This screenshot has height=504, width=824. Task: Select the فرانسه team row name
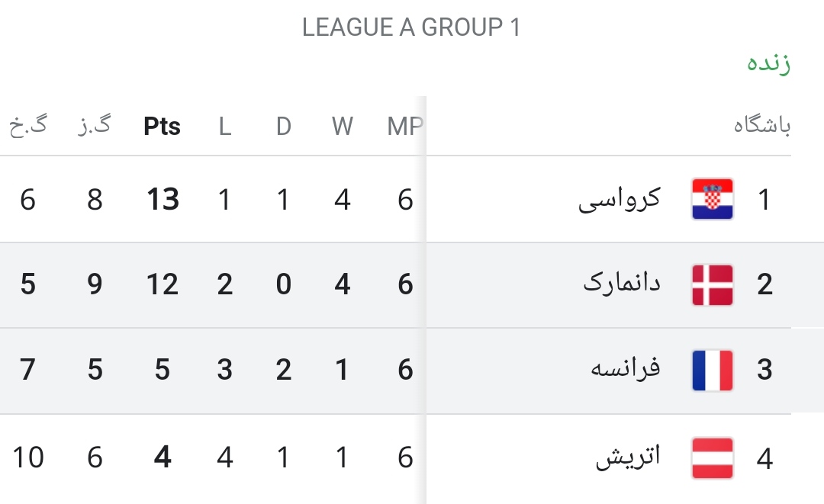click(626, 368)
